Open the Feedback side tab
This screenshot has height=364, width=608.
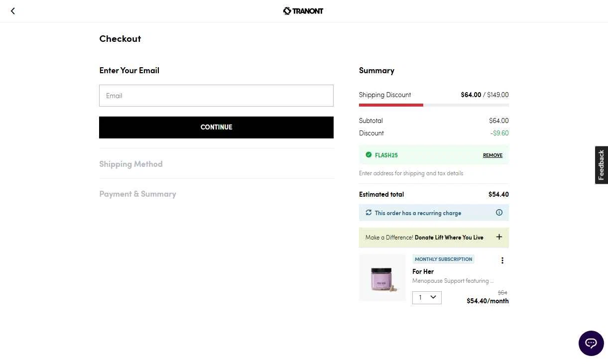(x=602, y=165)
